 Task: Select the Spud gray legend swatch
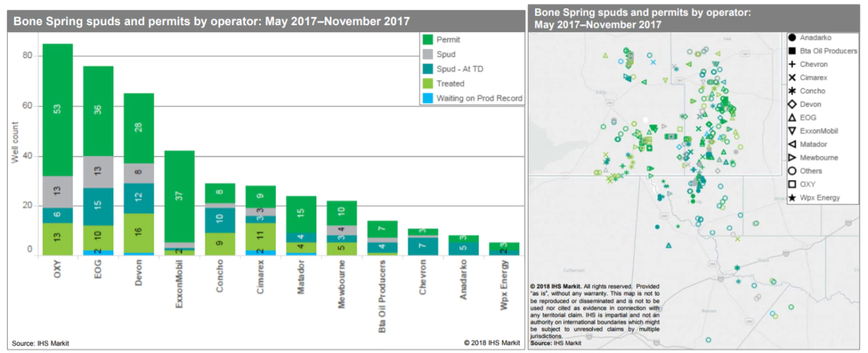click(x=427, y=55)
